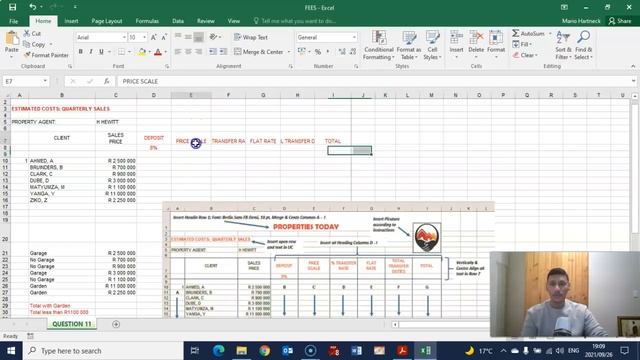Copy the selected cell
Viewport: 640px width, 360px height.
[x=34, y=44]
